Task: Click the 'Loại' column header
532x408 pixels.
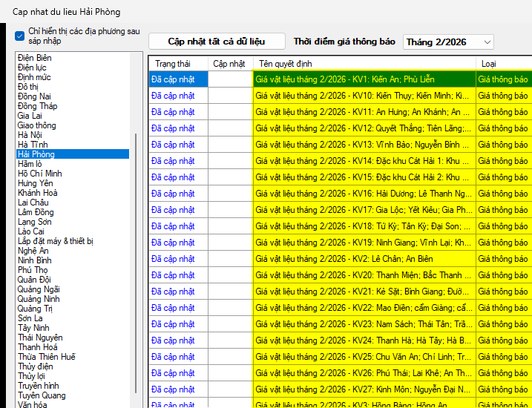Action: (x=489, y=64)
